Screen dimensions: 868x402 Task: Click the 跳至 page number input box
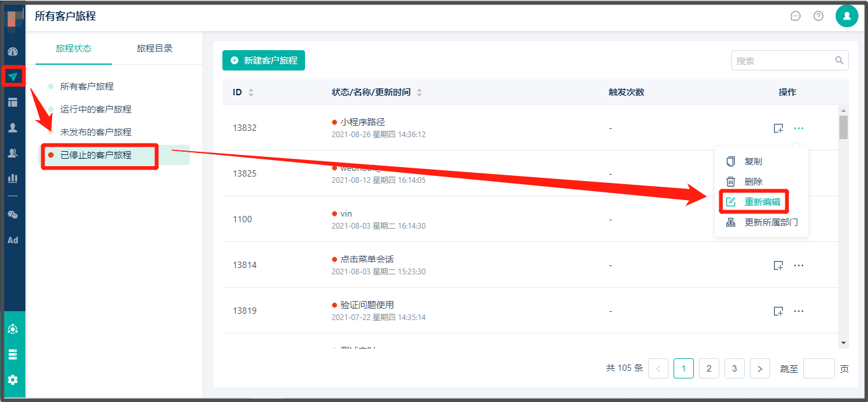click(x=819, y=368)
